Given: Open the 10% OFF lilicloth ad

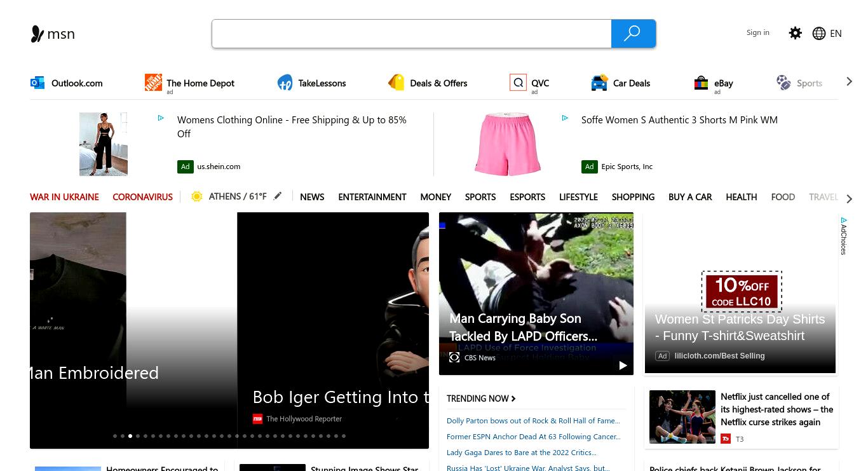Looking at the screenshot, I should [742, 291].
